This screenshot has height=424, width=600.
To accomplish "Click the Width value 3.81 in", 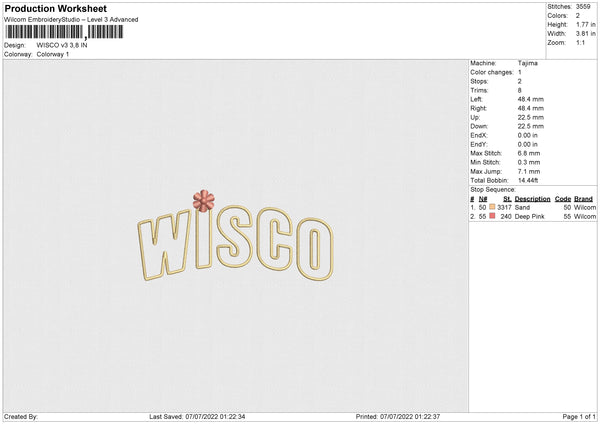I will 585,34.
